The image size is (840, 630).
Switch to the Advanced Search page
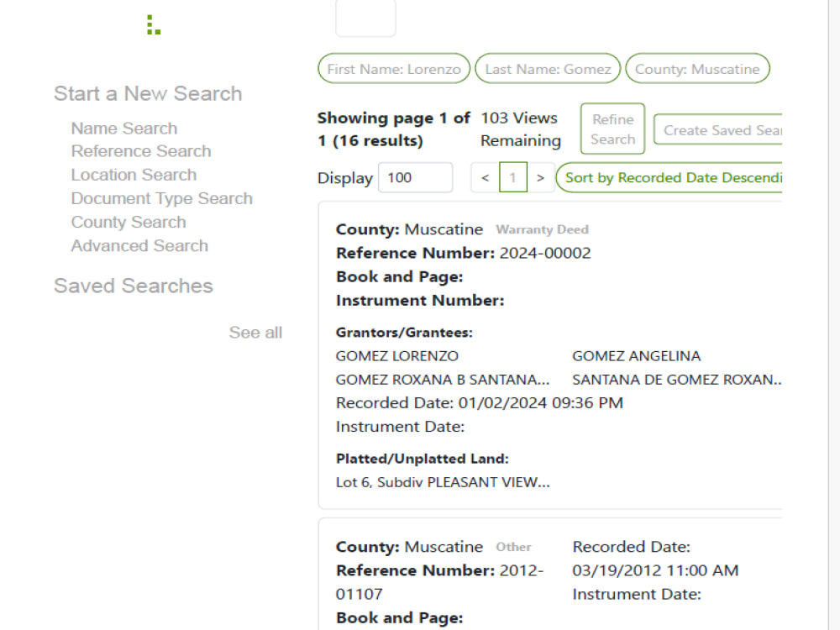[139, 245]
